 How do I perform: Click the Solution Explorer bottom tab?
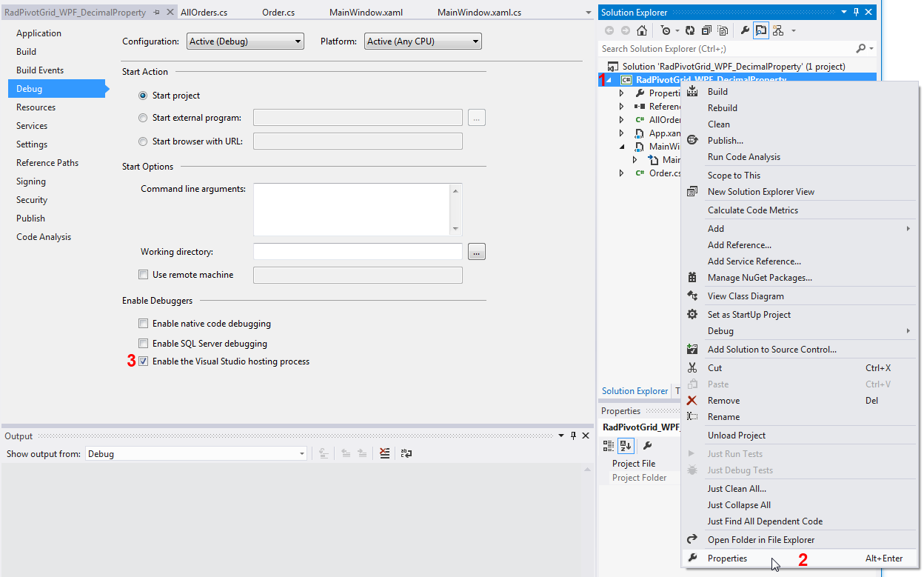pos(635,391)
